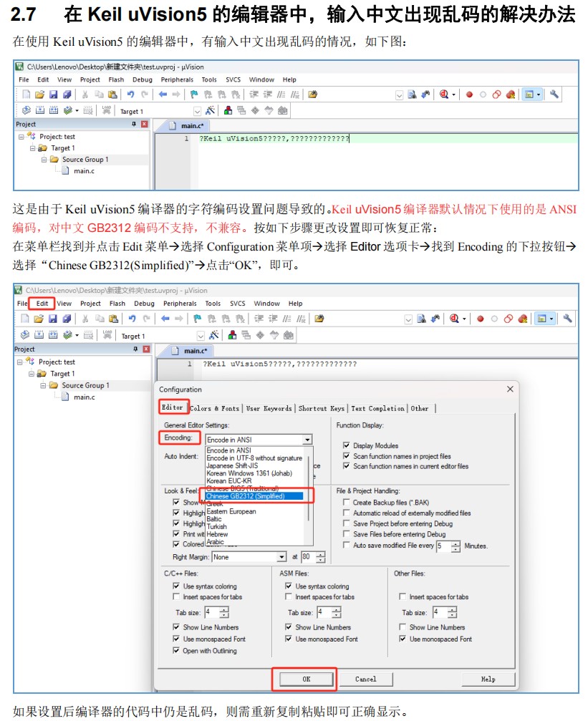Click the Save All toolbar icon

click(x=66, y=317)
